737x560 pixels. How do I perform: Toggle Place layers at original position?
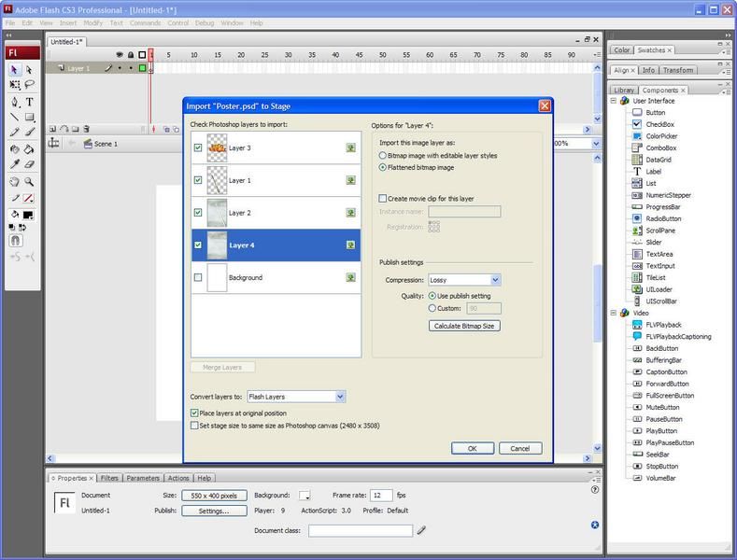194,413
